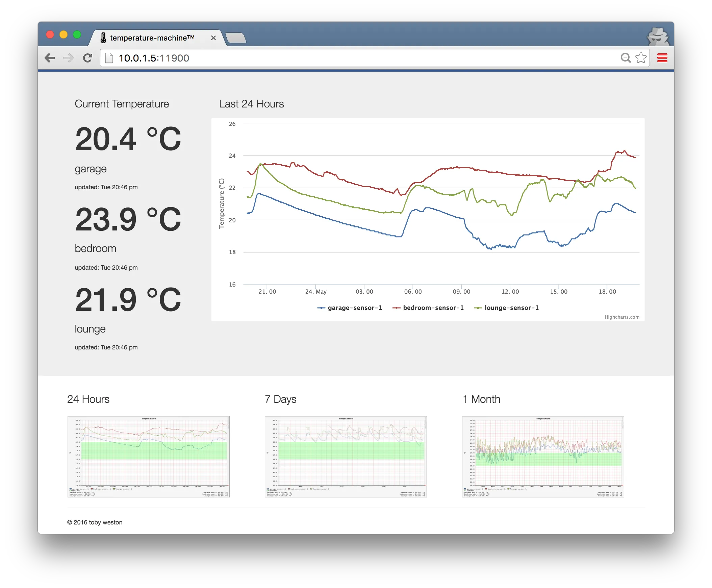Close the temperature-machine tab
This screenshot has width=712, height=588.
pyautogui.click(x=213, y=38)
